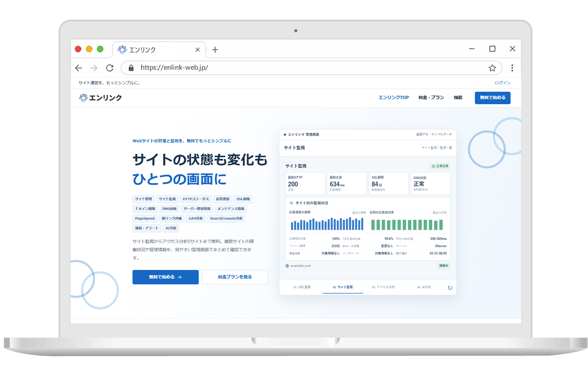Click the SSL期限 tag chip
The width and height of the screenshot is (588, 368).
[x=243, y=199]
